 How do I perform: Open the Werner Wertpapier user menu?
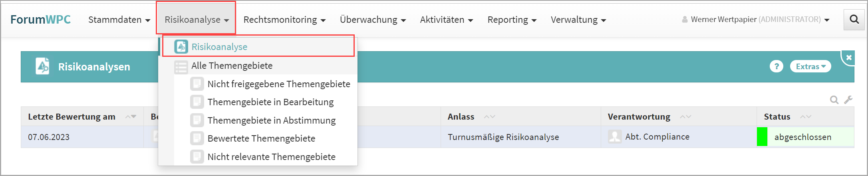click(x=755, y=20)
